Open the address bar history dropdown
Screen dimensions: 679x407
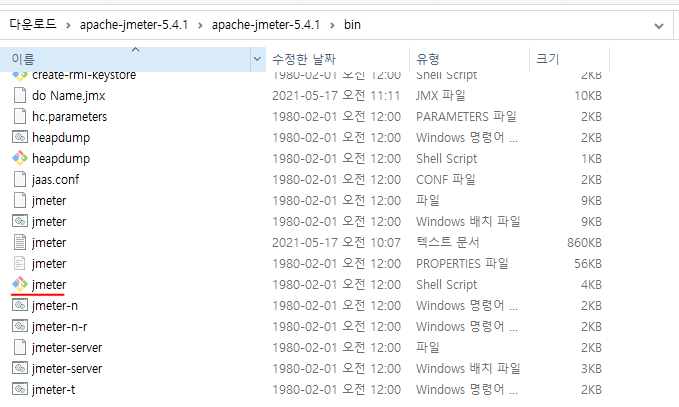659,26
